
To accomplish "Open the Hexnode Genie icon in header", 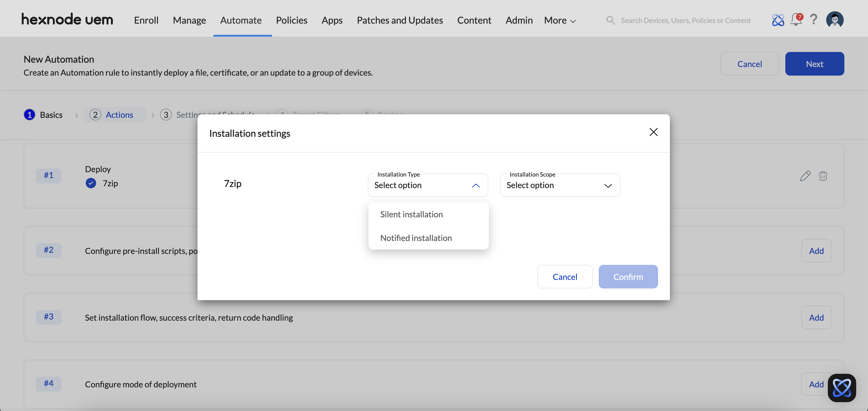I will (x=778, y=20).
